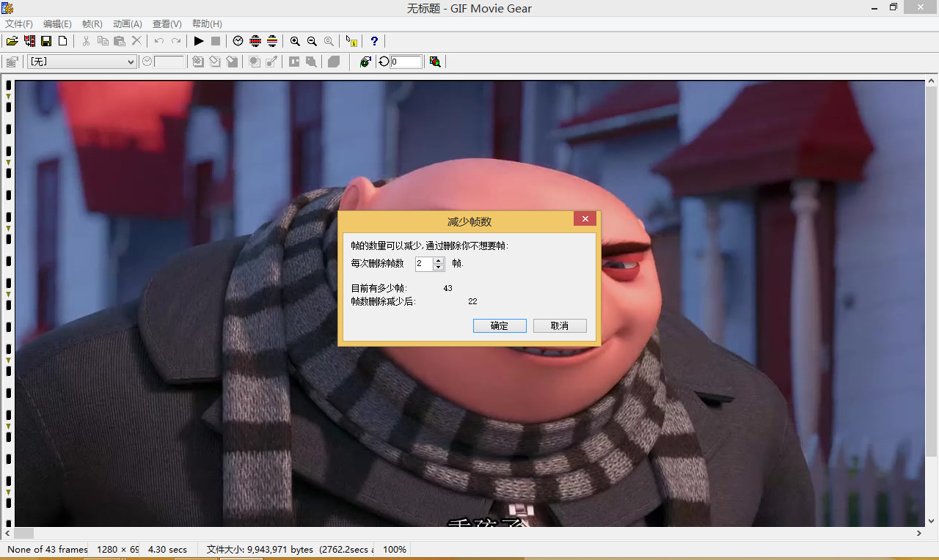Close the 减少帧数 dialog

pyautogui.click(x=585, y=219)
